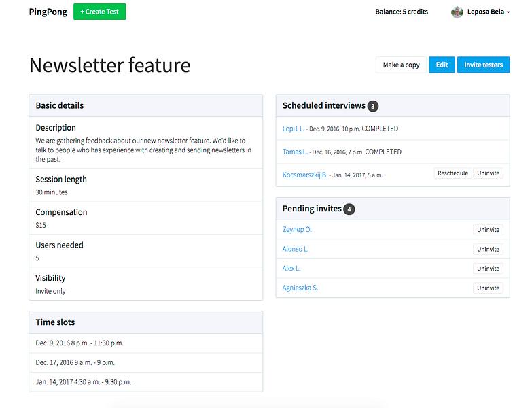The image size is (532, 408).
Task: Click the Time slots panel heading
Action: tap(55, 322)
